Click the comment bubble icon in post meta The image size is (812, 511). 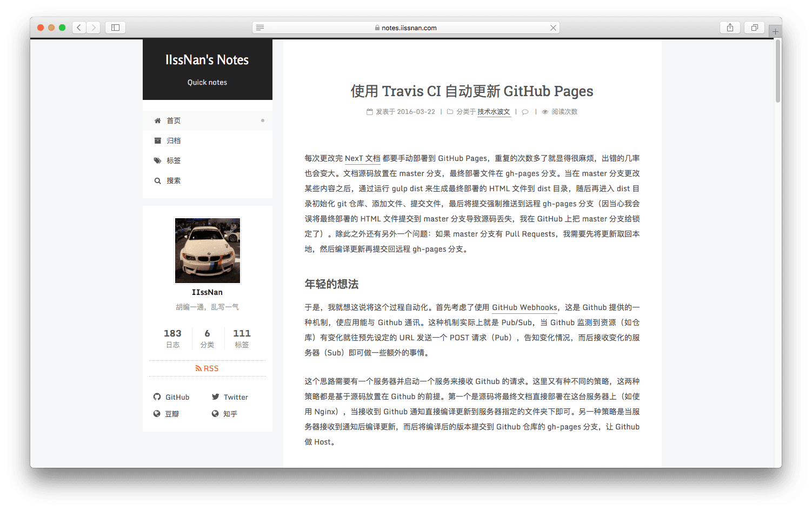[x=525, y=112]
